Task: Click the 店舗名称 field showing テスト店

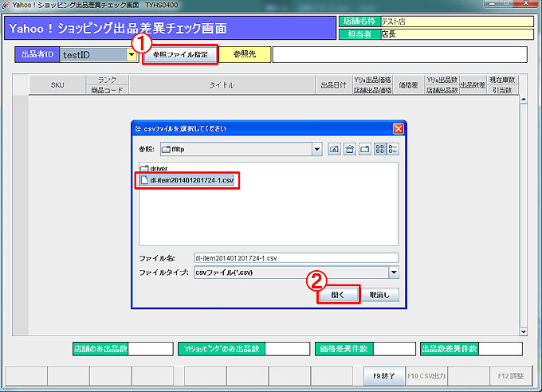Action: pos(457,22)
